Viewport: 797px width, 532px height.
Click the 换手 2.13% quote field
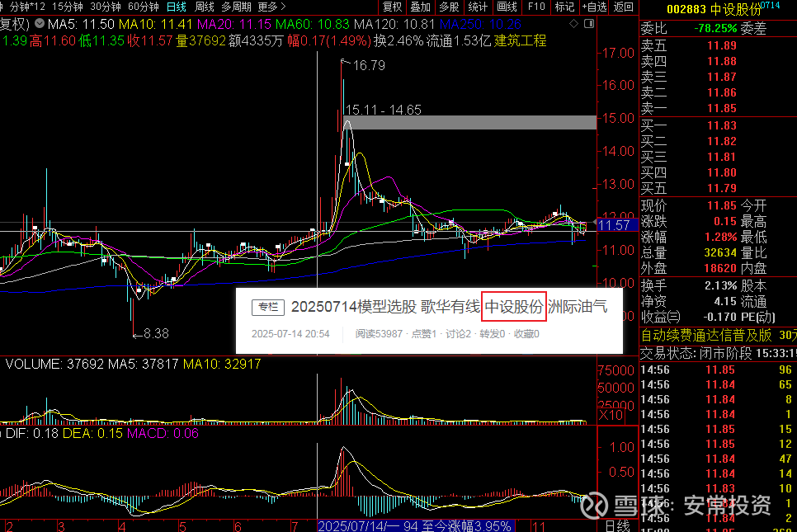(689, 286)
